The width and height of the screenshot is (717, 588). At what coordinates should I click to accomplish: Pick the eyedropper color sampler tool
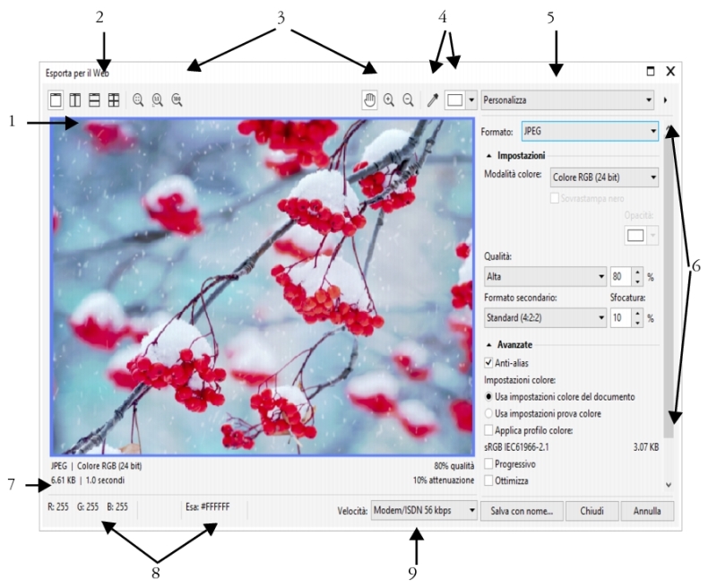click(433, 100)
